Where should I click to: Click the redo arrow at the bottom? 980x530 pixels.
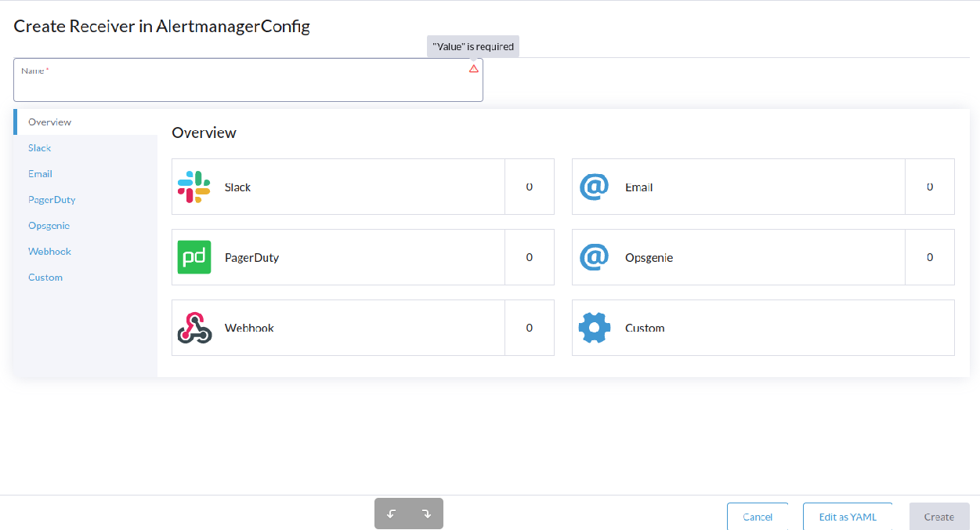pyautogui.click(x=425, y=513)
